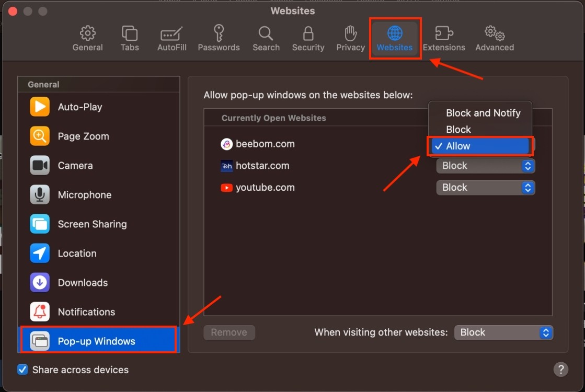Select the Pop-up Windows label in sidebar

(x=96, y=341)
